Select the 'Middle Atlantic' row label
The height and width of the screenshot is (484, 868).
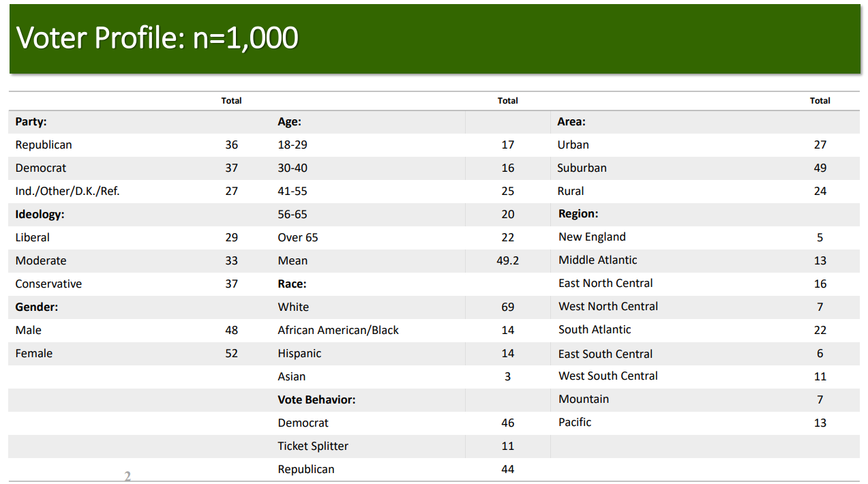click(x=598, y=260)
